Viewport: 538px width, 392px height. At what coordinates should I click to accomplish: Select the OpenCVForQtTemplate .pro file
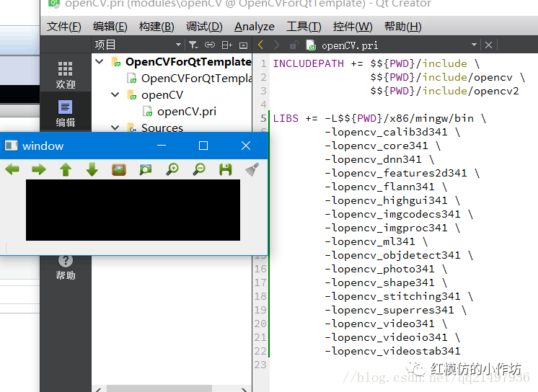pos(197,79)
